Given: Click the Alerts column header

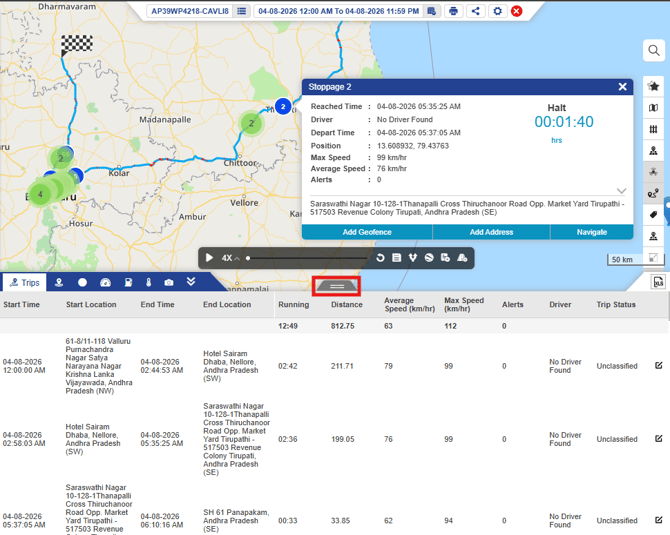Looking at the screenshot, I should coord(512,305).
